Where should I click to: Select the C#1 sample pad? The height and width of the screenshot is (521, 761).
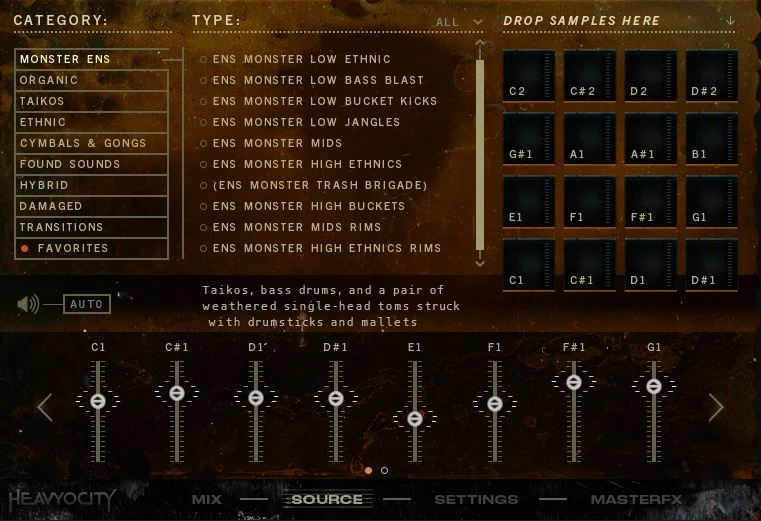pyautogui.click(x=590, y=265)
